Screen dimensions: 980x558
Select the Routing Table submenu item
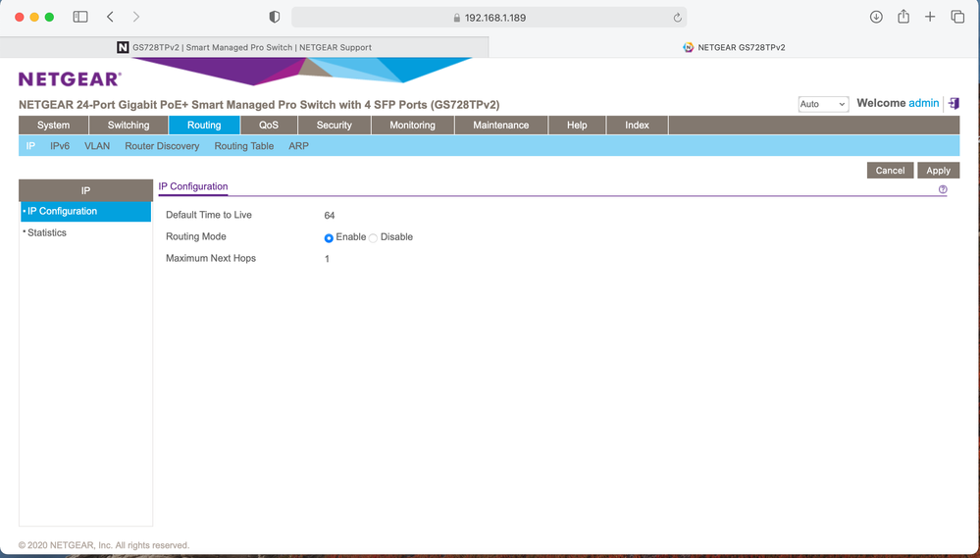click(x=243, y=145)
